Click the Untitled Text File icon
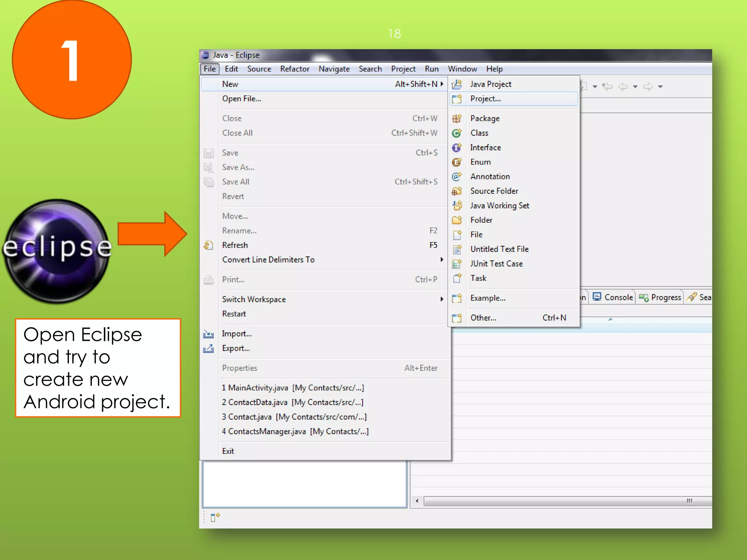Image resolution: width=747 pixels, height=560 pixels. (x=457, y=249)
